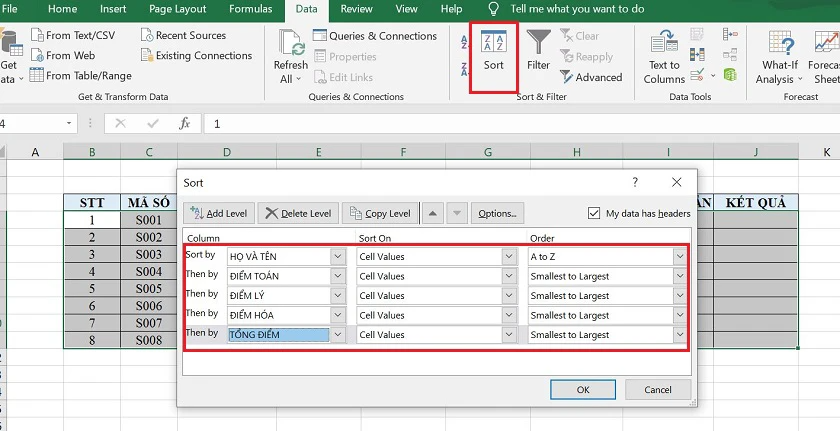Click the Relationships icon
Image resolution: width=840 pixels, height=431 pixels.
730,55
